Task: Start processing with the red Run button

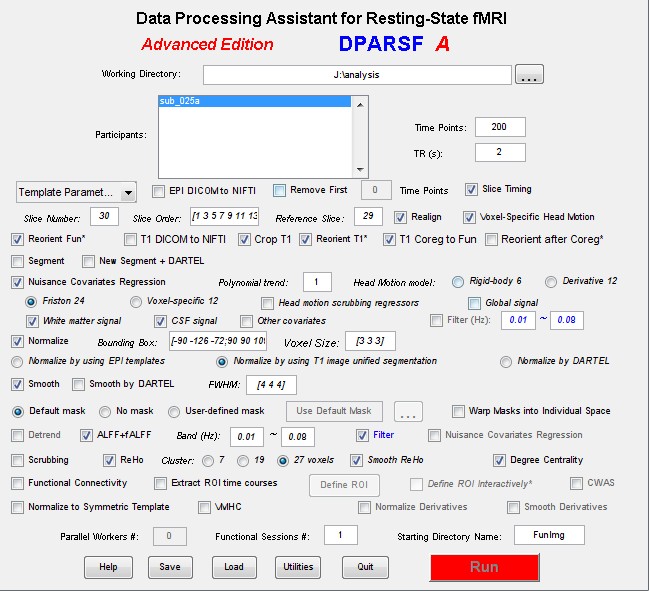Action: click(484, 567)
